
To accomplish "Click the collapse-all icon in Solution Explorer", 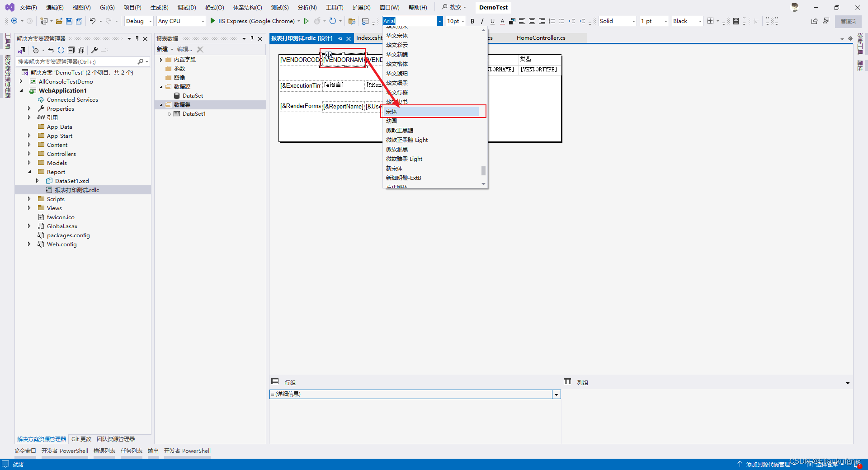I will (x=71, y=50).
